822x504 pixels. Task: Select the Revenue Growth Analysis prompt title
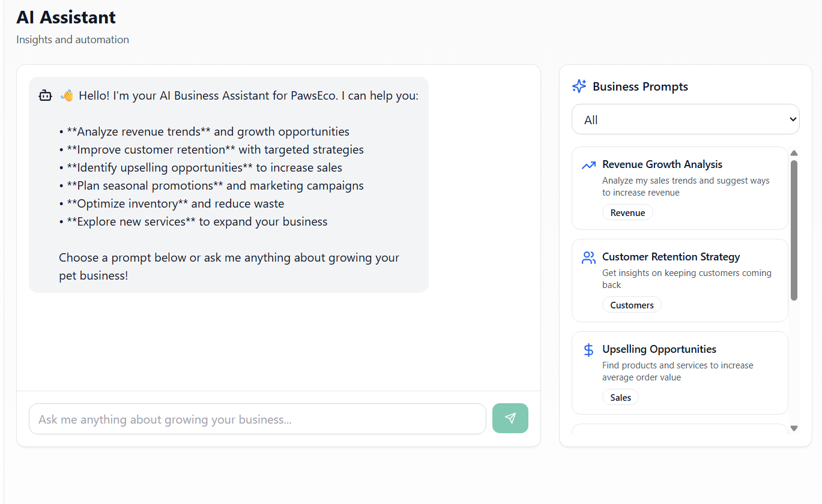[x=662, y=164]
